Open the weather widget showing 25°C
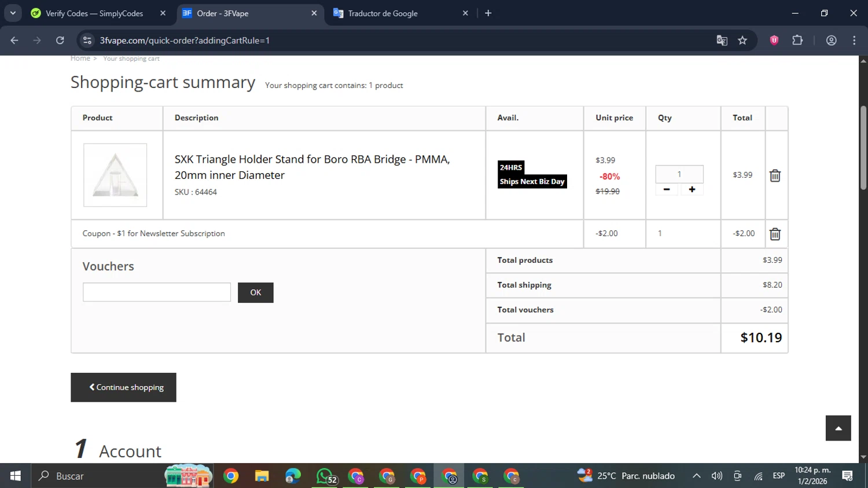This screenshot has height=488, width=868. pos(626,476)
